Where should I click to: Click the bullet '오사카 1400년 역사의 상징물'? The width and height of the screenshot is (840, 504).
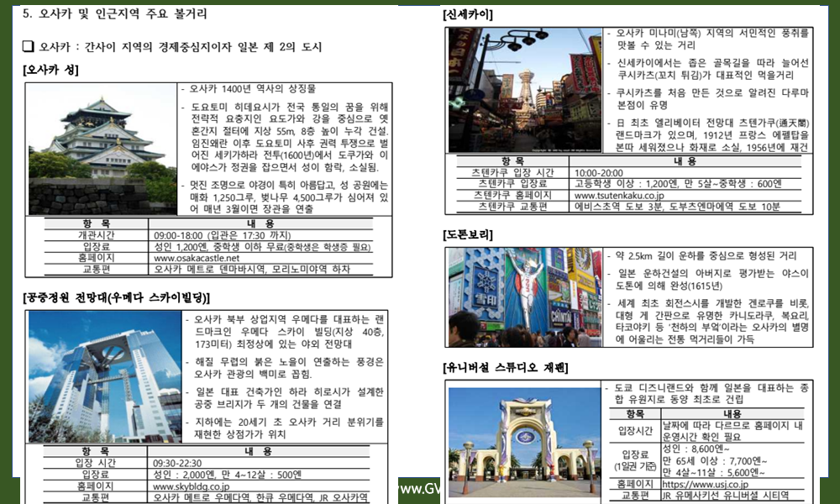[x=252, y=89]
